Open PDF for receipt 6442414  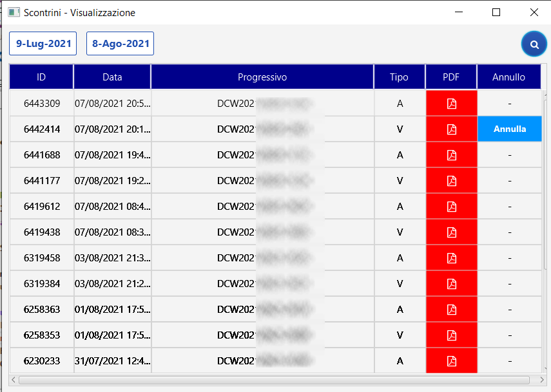452,129
